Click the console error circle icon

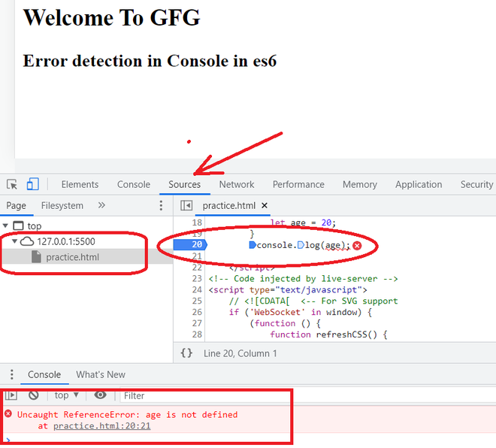click(8, 413)
